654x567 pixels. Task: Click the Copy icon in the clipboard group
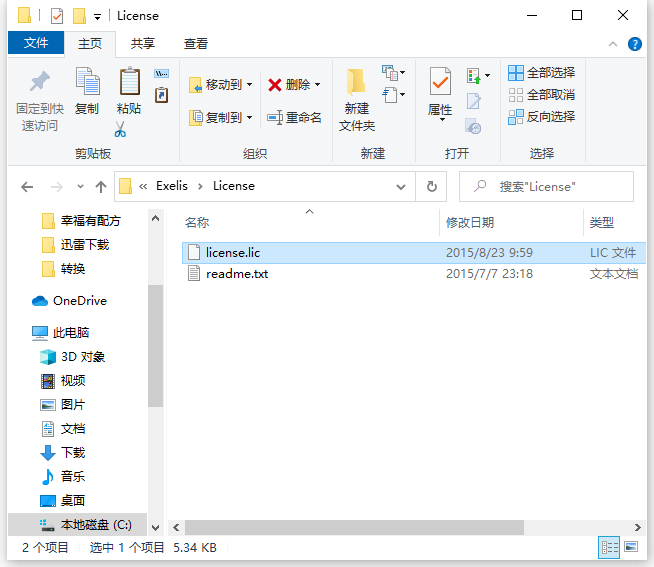(x=87, y=81)
